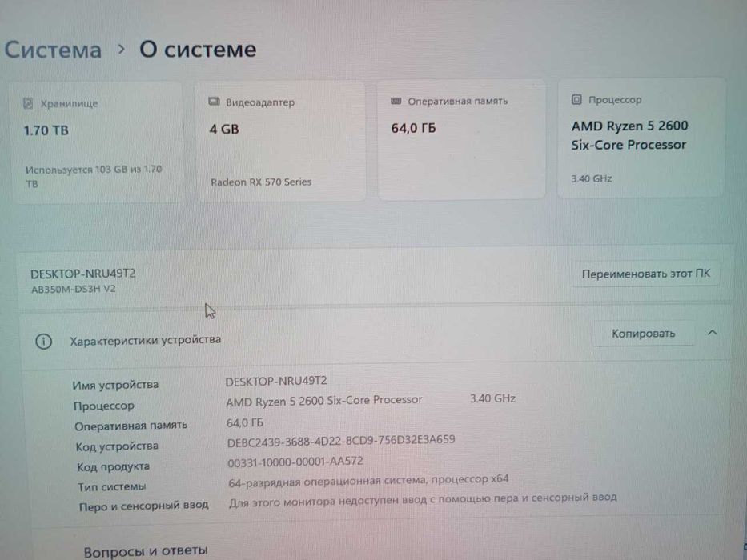The height and width of the screenshot is (560, 747).
Task: Go back to Система via breadcrumb
Action: [x=53, y=50]
